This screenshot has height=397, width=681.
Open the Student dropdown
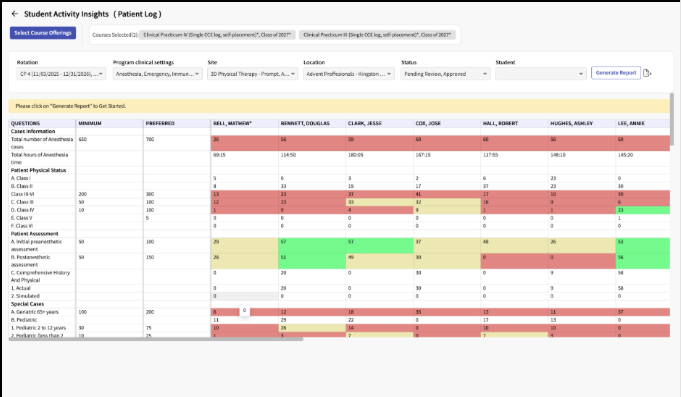click(x=541, y=74)
